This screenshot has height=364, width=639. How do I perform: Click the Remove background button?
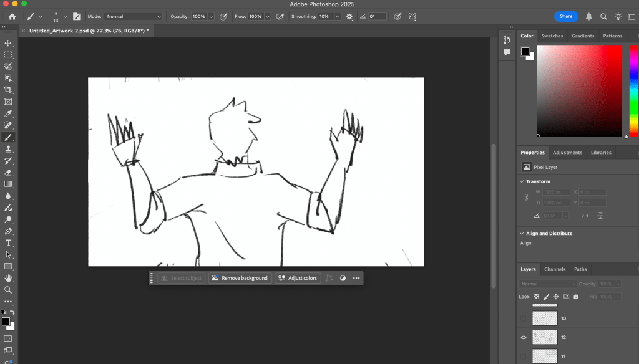(240, 278)
